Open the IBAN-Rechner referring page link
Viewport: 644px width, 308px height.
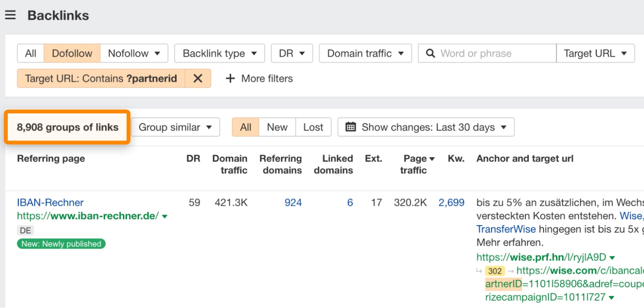(50, 202)
